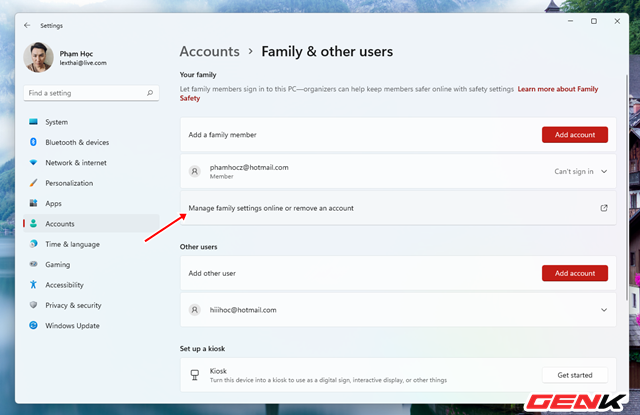Open Windows Update page
640x415 pixels.
click(x=91, y=326)
